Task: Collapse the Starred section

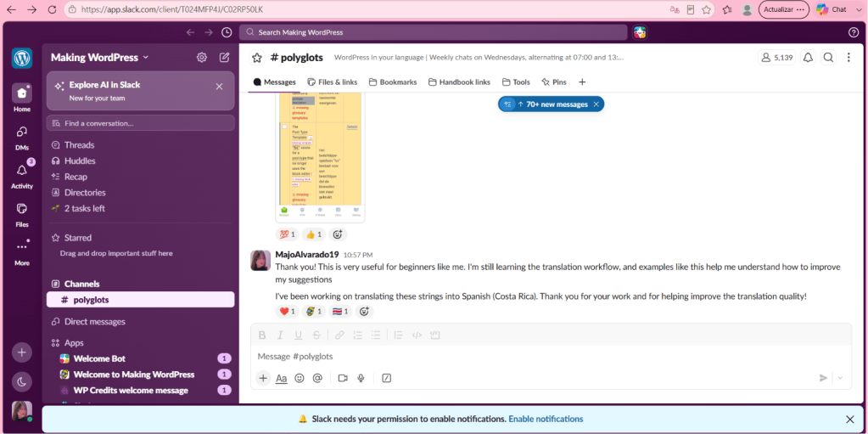Action: 77,238
